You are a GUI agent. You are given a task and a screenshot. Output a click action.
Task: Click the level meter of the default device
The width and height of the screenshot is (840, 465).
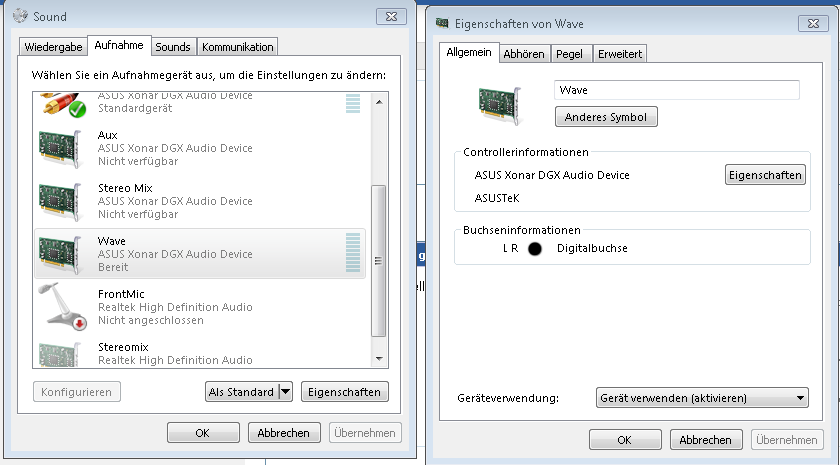coord(353,103)
